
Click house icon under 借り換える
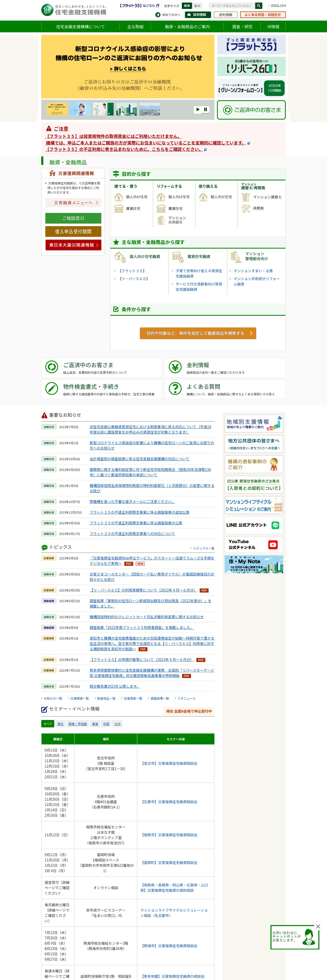203,197
